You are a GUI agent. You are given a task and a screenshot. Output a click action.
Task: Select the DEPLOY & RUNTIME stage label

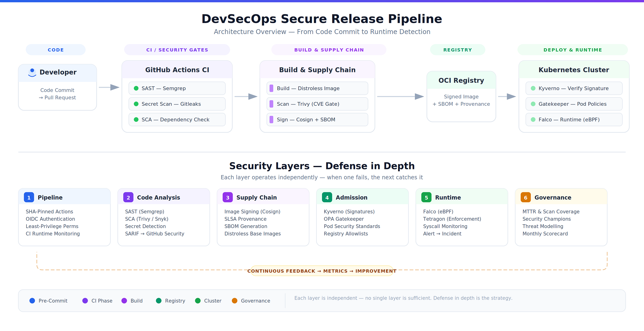[x=573, y=50]
